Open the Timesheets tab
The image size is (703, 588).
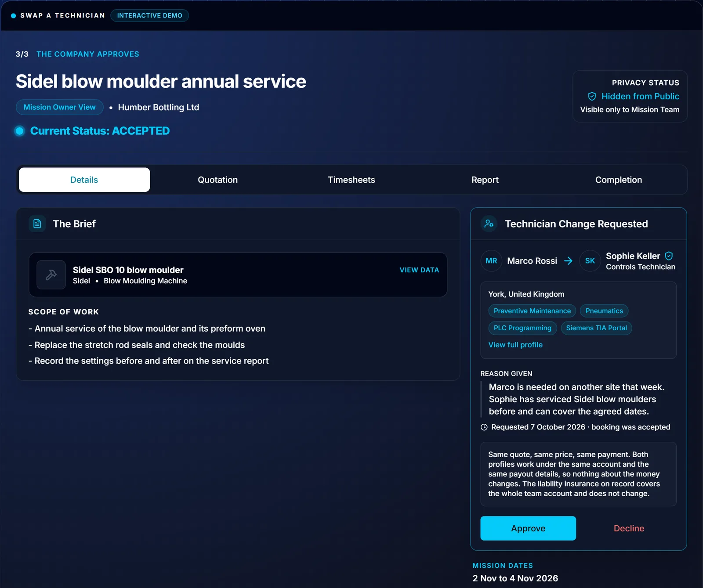pyautogui.click(x=351, y=180)
